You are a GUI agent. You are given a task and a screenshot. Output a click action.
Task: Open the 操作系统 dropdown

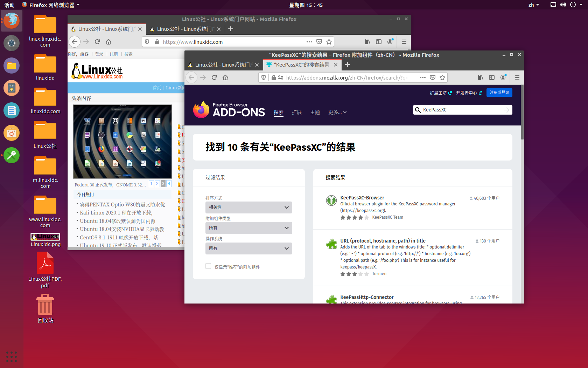[248, 248]
